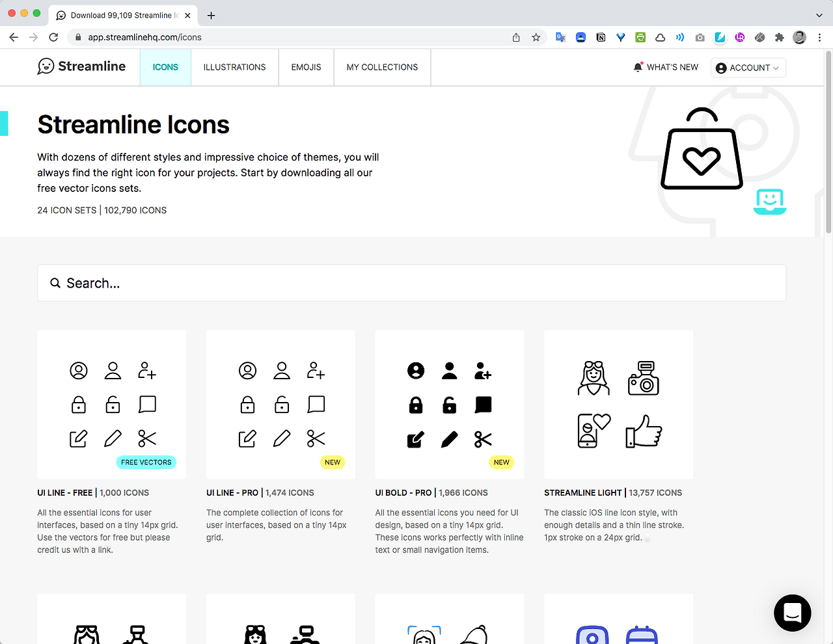Open the Google Translate extension icon
The height and width of the screenshot is (644, 833).
pyautogui.click(x=560, y=37)
